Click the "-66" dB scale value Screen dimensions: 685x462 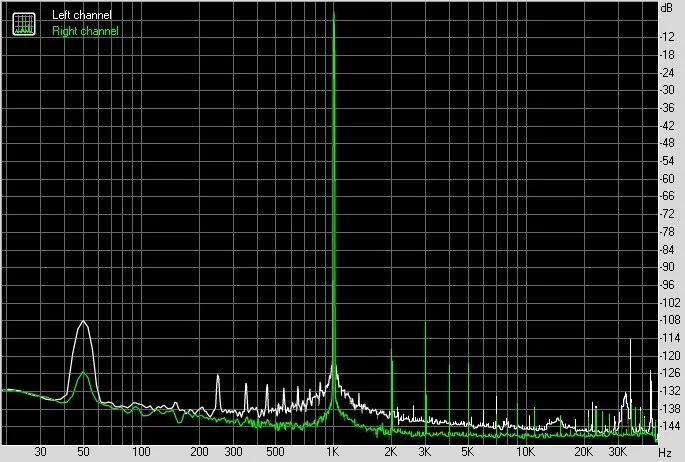pyautogui.click(x=667, y=196)
